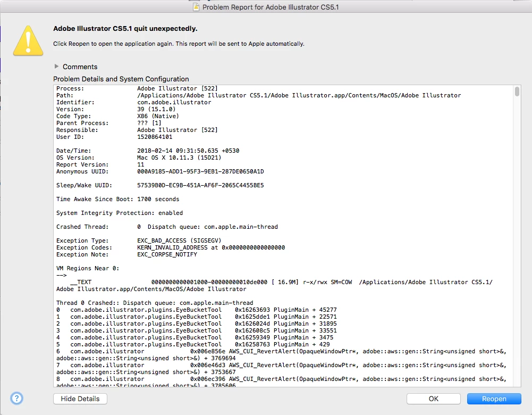This screenshot has width=532, height=415.
Task: Click address '0x006e856e' in frame 6
Action: point(208,351)
